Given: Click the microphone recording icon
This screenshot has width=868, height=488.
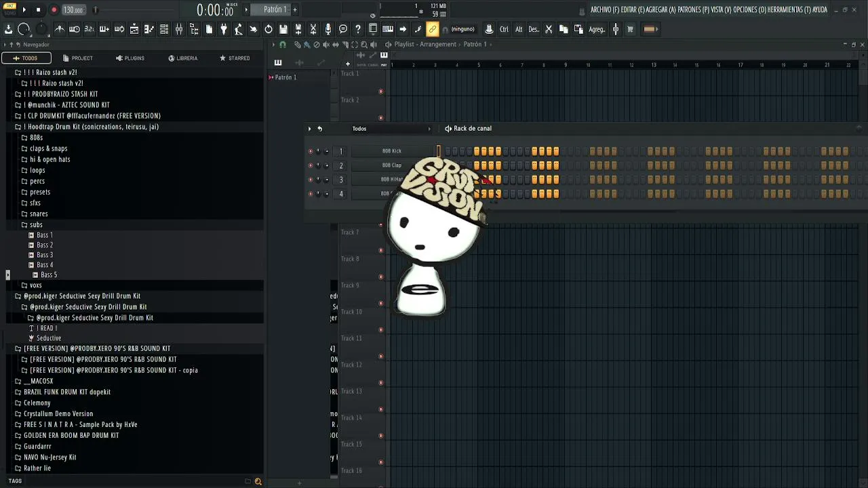Looking at the screenshot, I should (328, 29).
